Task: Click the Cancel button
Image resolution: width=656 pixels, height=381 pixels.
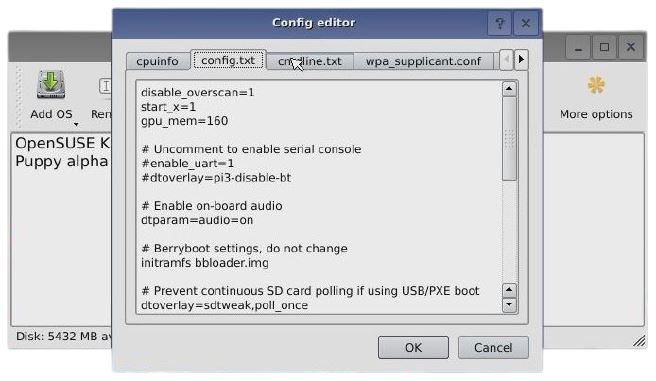Action: 493,348
